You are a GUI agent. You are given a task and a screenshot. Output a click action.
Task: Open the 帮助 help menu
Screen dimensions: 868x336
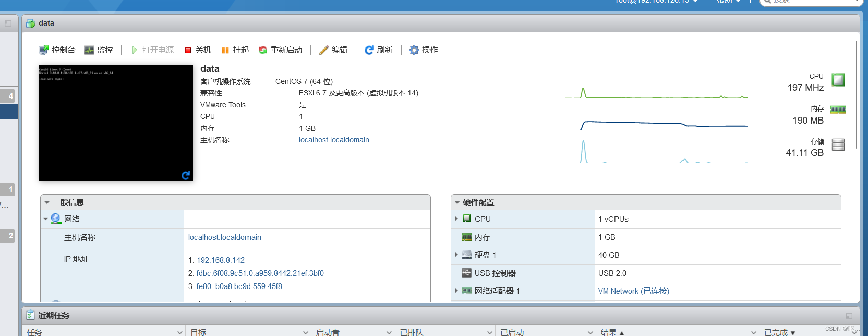tap(728, 2)
